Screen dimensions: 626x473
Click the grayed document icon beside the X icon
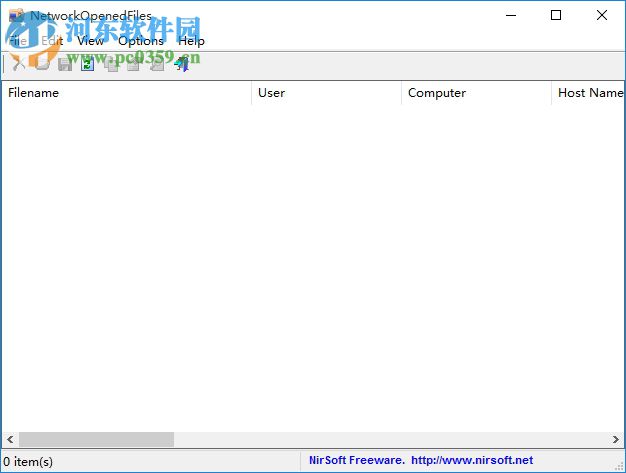(x=42, y=64)
